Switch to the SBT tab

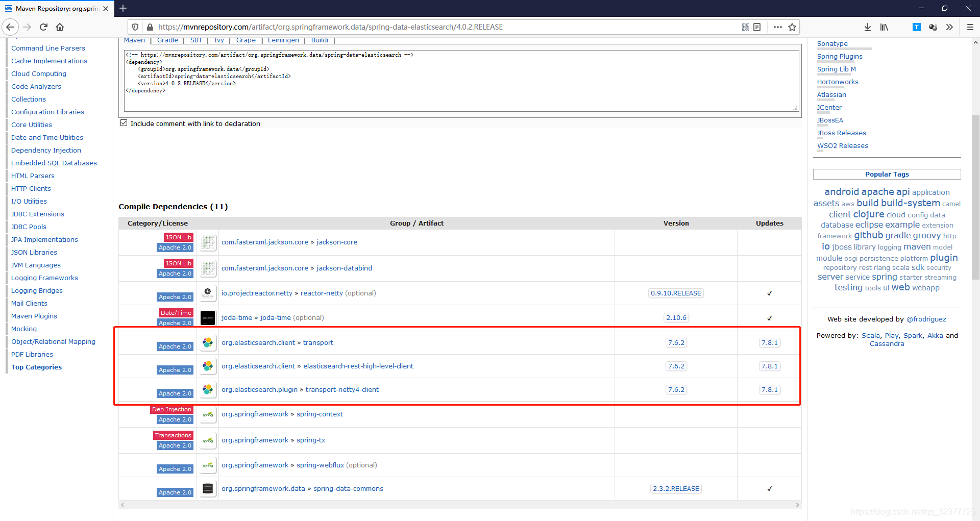click(197, 40)
